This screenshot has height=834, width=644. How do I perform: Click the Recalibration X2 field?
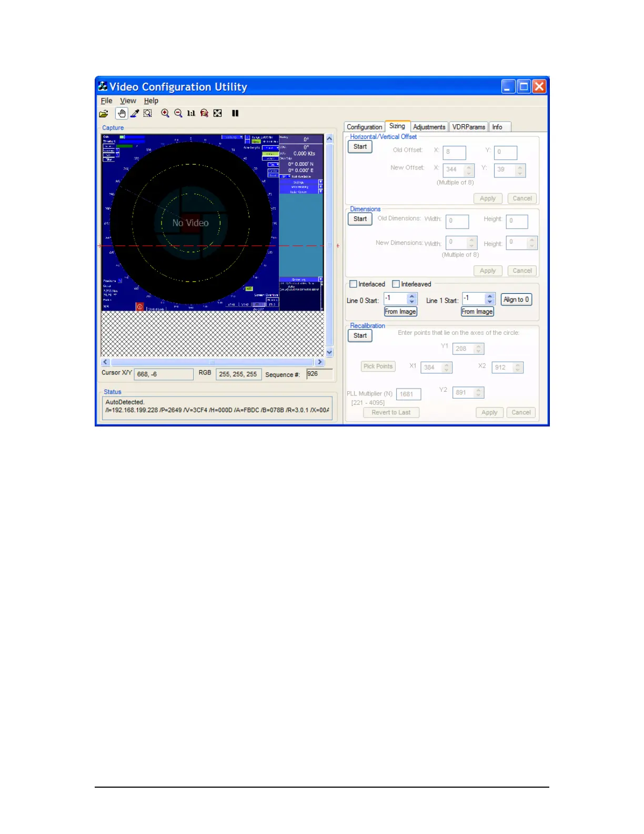[502, 368]
